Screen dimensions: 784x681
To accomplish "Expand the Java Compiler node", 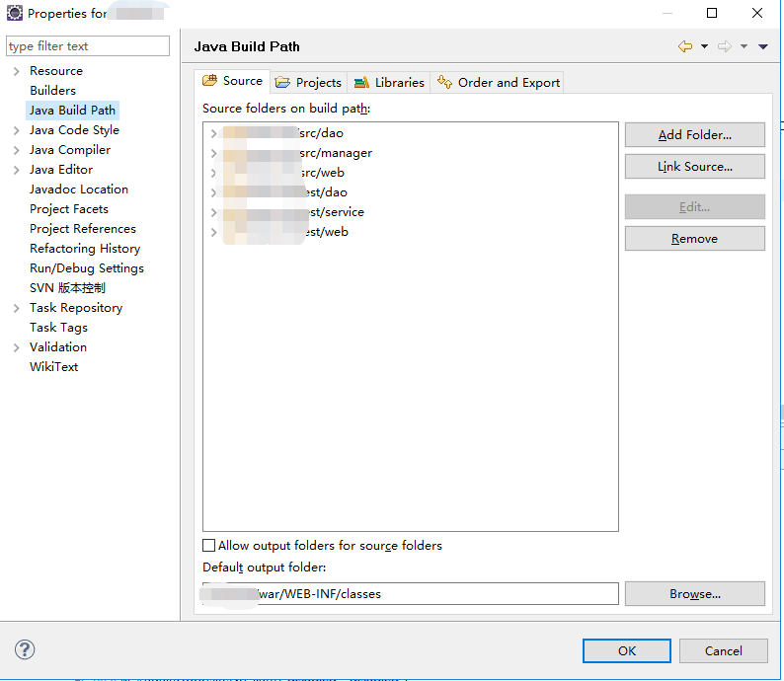I will point(17,150).
